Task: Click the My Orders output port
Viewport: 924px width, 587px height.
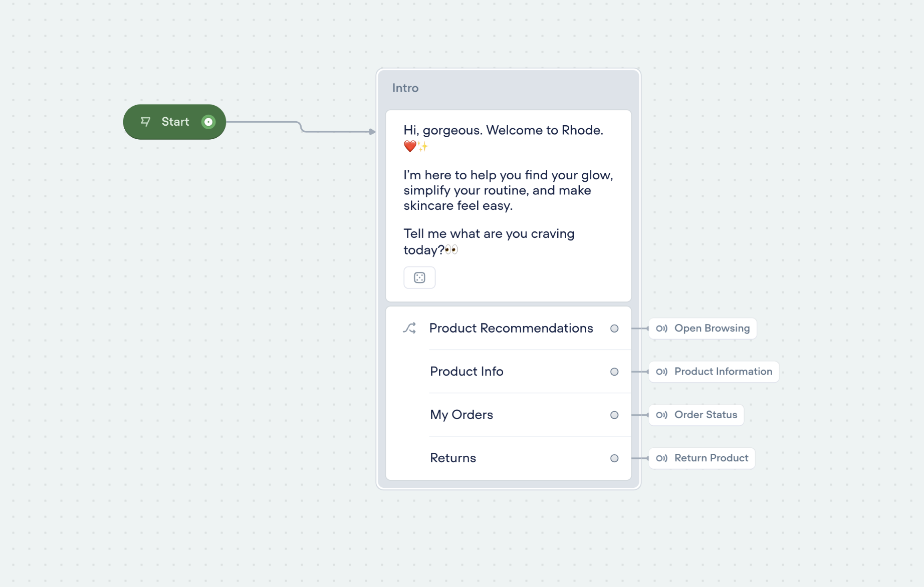Action: 614,415
